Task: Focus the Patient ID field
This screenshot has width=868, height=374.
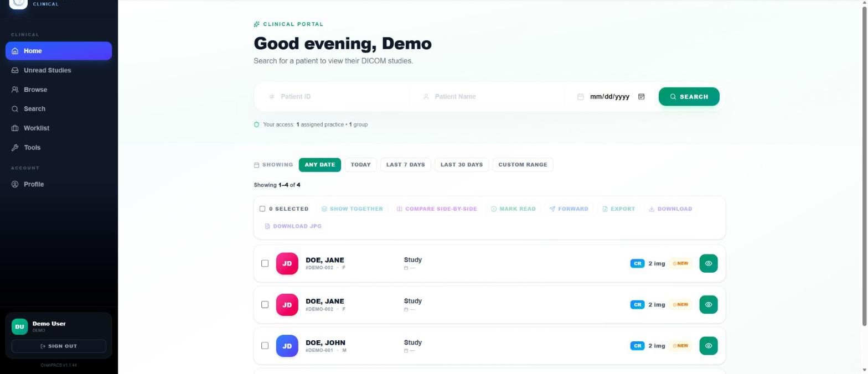Action: click(334, 97)
